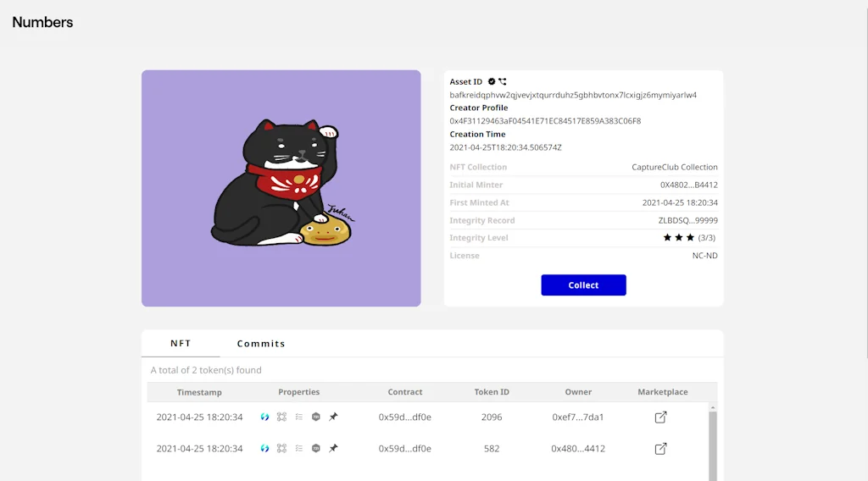Click token ID 2096

(492, 417)
